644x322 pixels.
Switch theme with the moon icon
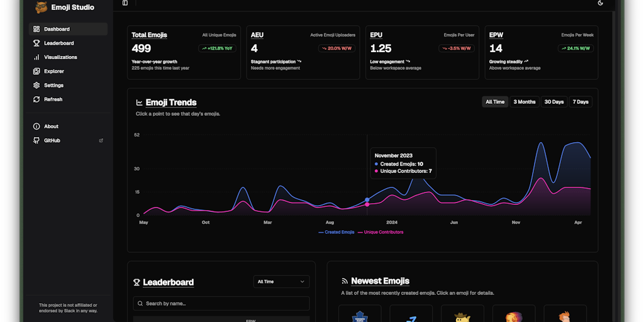tap(601, 3)
